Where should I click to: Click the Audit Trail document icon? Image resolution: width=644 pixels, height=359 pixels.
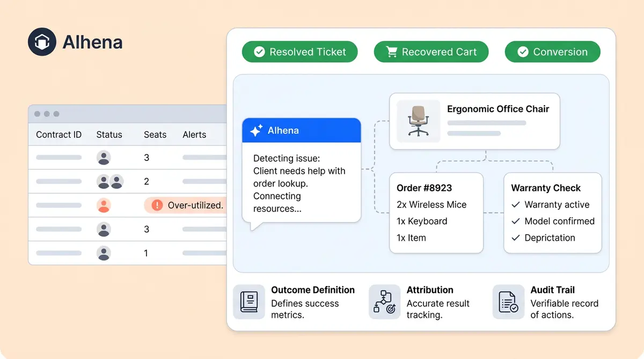508,302
